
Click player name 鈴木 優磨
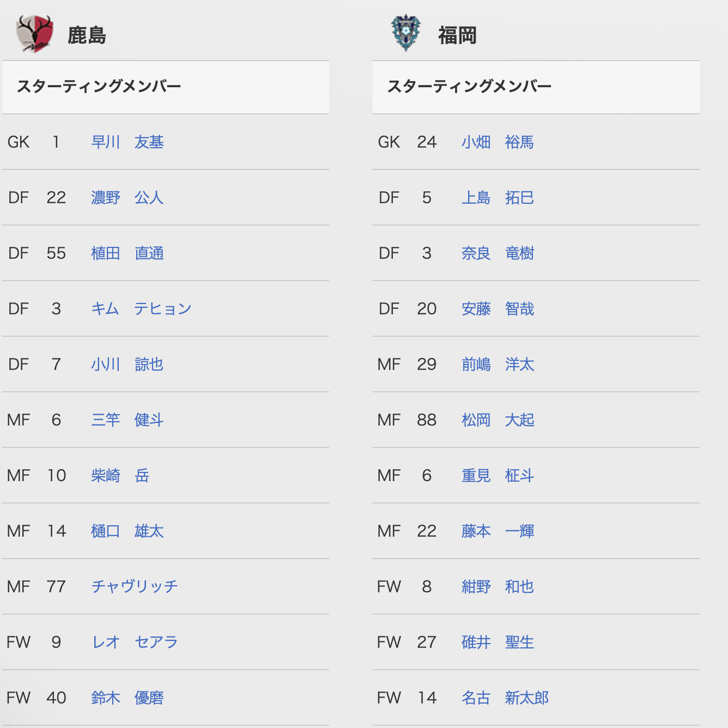coord(128,698)
